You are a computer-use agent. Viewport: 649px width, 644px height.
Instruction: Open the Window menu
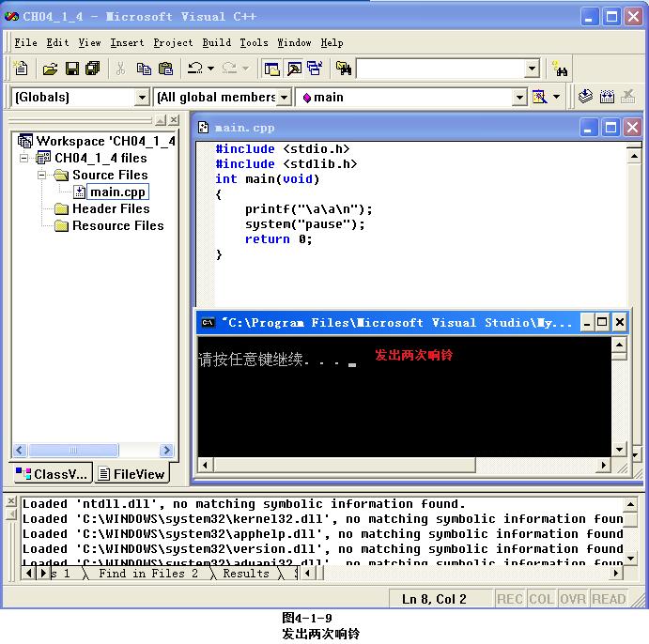point(294,42)
